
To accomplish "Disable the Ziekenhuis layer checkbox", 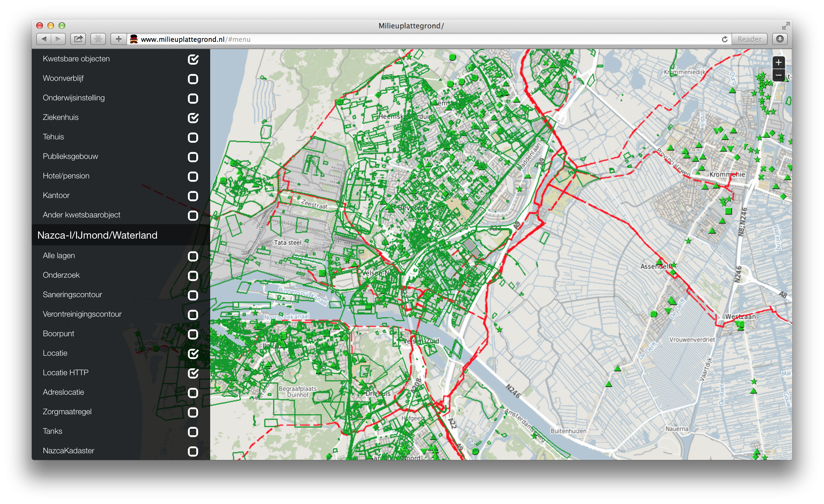I will point(193,118).
